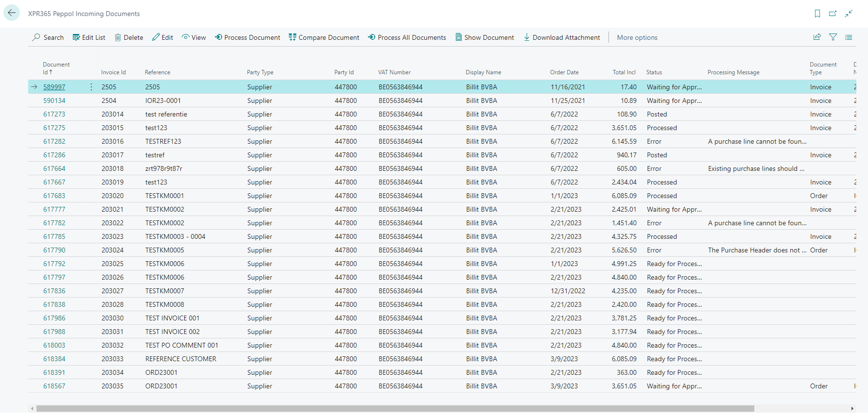868x418 pixels.
Task: Open the Search action
Action: click(x=48, y=37)
